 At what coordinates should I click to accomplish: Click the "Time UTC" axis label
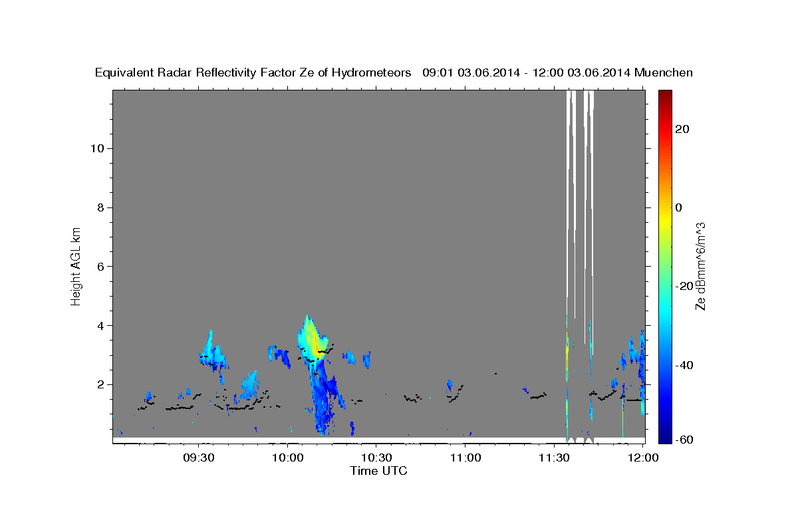pos(378,471)
